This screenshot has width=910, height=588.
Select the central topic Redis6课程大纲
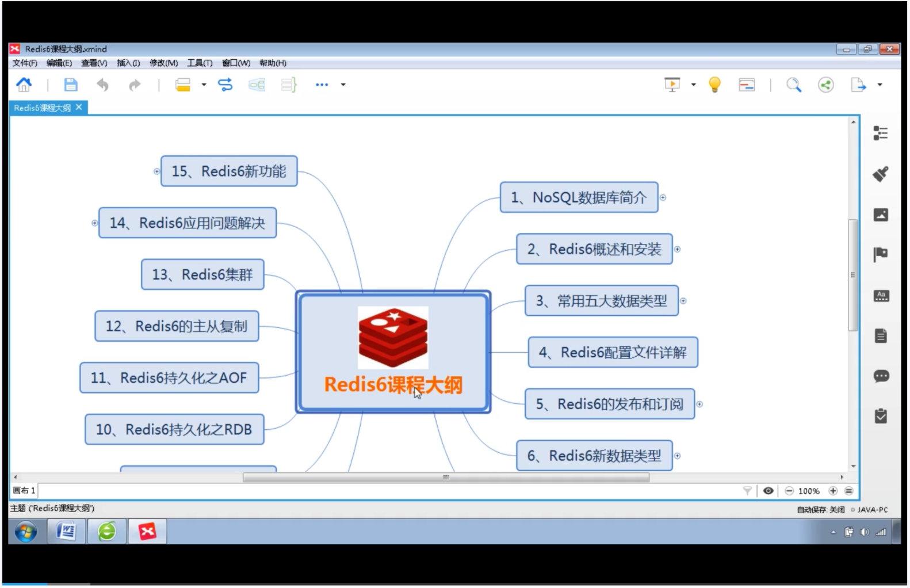pos(393,352)
